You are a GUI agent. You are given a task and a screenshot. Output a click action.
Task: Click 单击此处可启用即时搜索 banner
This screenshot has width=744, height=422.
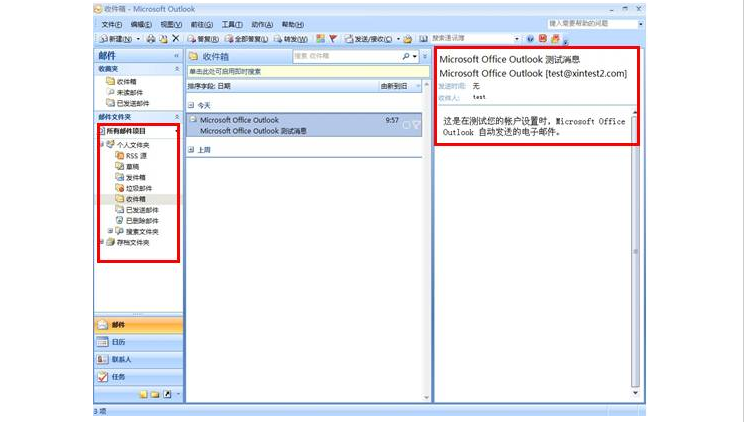click(308, 72)
